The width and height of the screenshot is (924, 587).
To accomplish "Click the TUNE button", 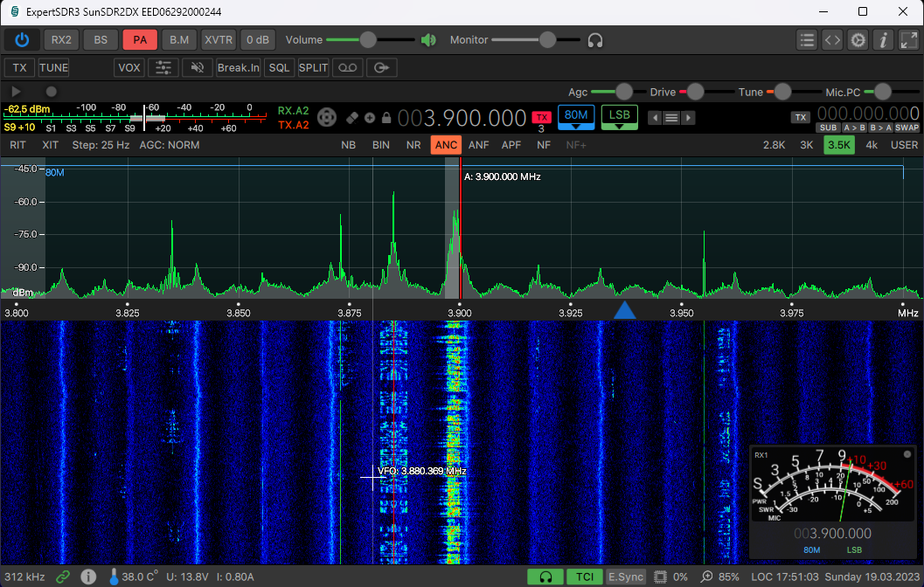I will (53, 68).
